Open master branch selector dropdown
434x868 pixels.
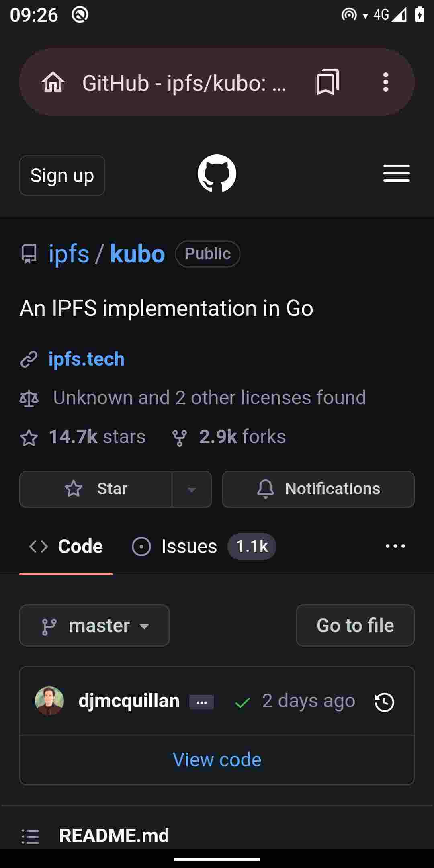(x=94, y=626)
